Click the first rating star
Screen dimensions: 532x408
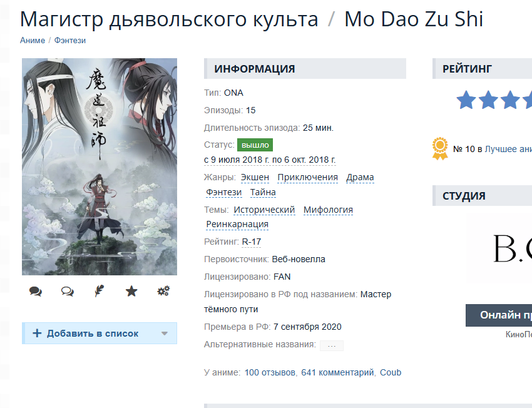pyautogui.click(x=466, y=100)
